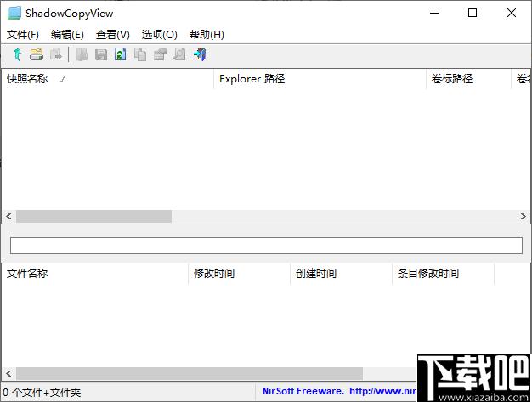Open the 选项(O) menu

pos(160,35)
